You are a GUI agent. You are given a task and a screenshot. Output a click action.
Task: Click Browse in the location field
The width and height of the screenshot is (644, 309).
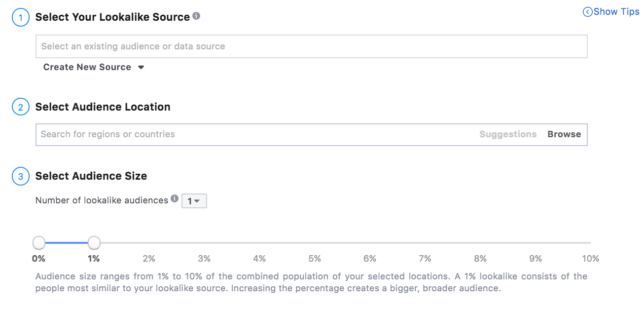(x=564, y=134)
